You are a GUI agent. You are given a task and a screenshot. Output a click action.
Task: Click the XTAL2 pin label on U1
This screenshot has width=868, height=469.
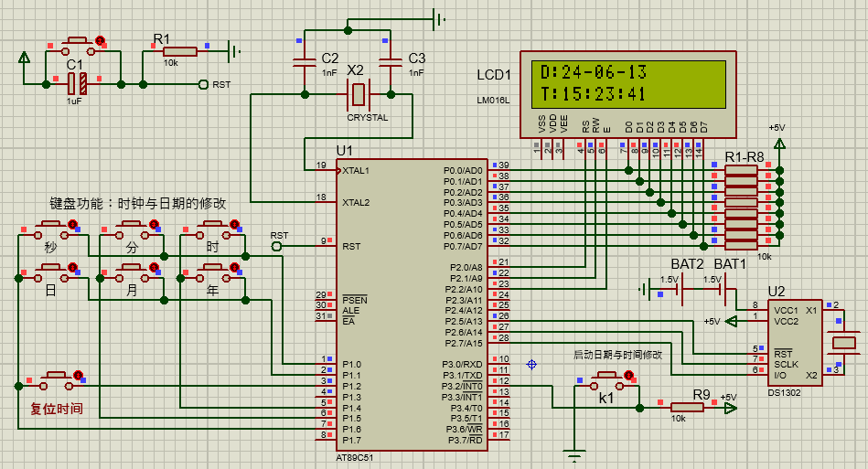point(356,202)
